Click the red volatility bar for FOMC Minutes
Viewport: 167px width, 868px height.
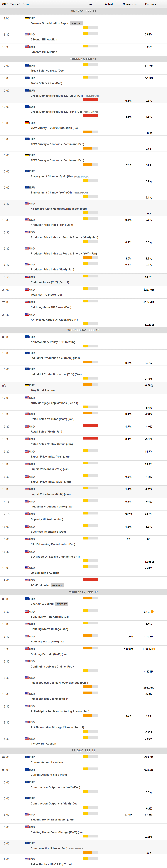[90, 579]
